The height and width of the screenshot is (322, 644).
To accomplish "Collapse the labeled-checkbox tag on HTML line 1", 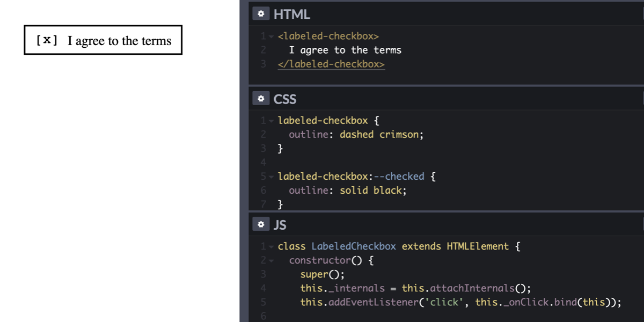I will (x=272, y=36).
